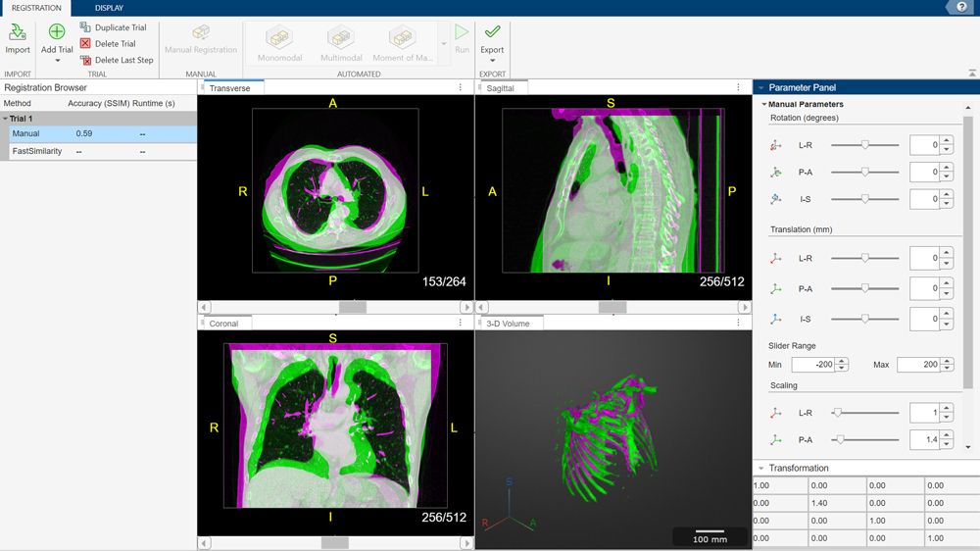Increment the P-A scaling value stepper
980x551 pixels.
tap(948, 436)
